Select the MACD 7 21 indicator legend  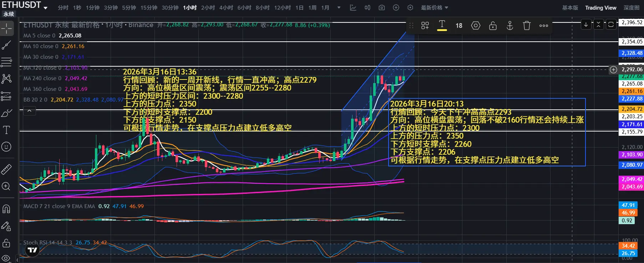tap(83, 206)
